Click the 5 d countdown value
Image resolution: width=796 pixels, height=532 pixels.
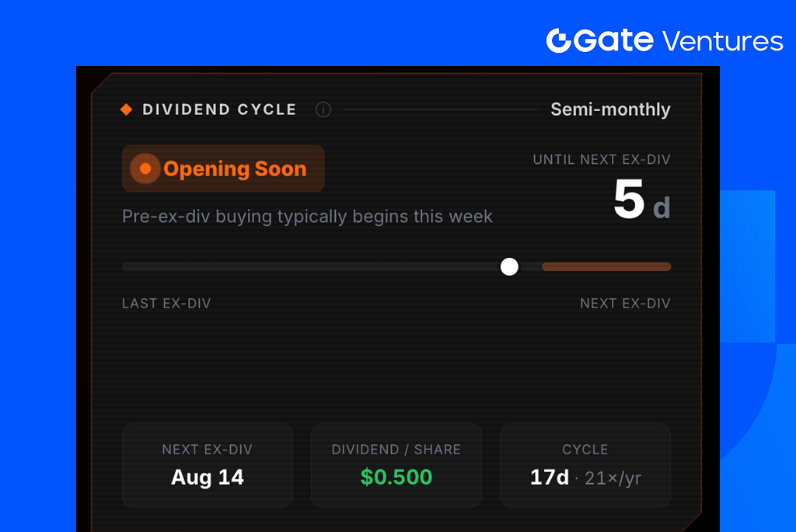[x=641, y=200]
